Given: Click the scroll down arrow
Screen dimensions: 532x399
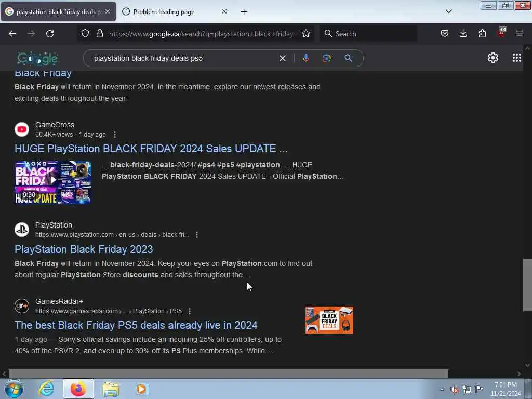Looking at the screenshot, I should pos(527,365).
